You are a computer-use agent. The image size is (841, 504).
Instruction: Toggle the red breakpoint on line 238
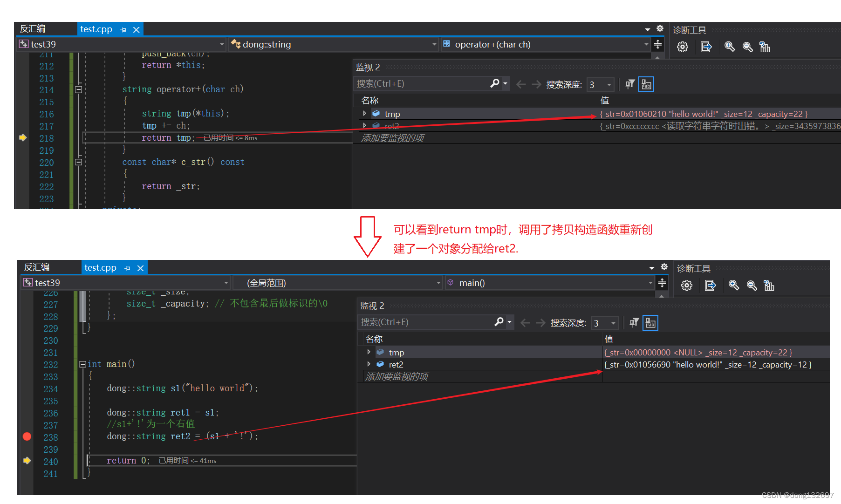[x=27, y=436]
